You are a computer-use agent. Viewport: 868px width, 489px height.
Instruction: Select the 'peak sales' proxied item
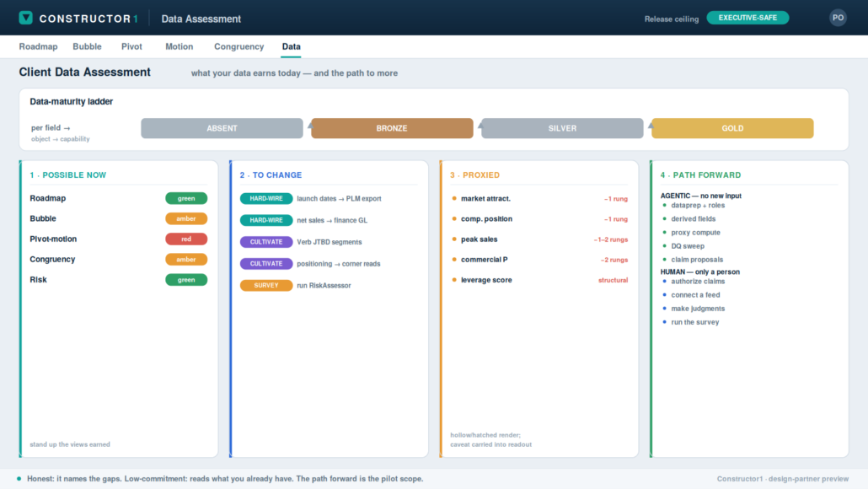[x=480, y=239]
